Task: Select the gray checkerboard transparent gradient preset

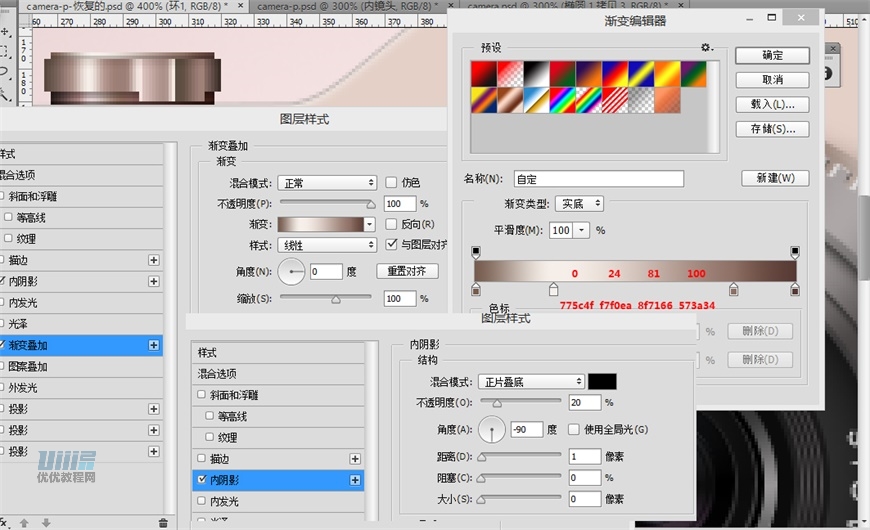Action: point(641,100)
